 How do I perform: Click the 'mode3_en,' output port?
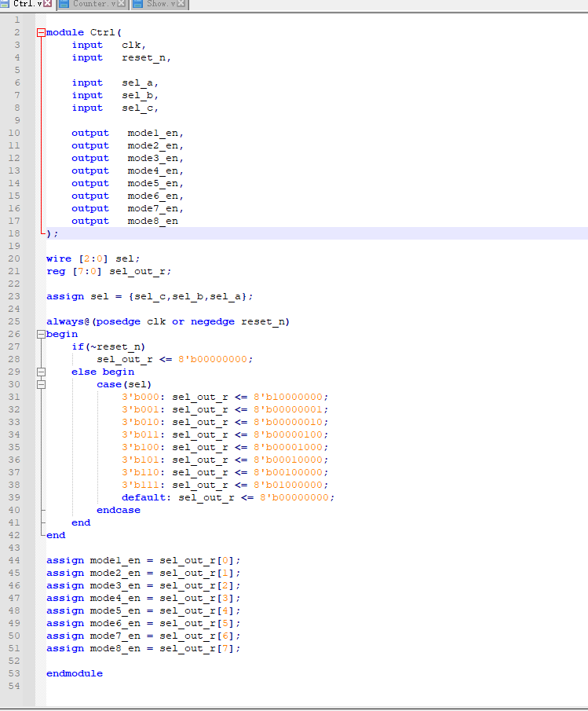coord(155,159)
